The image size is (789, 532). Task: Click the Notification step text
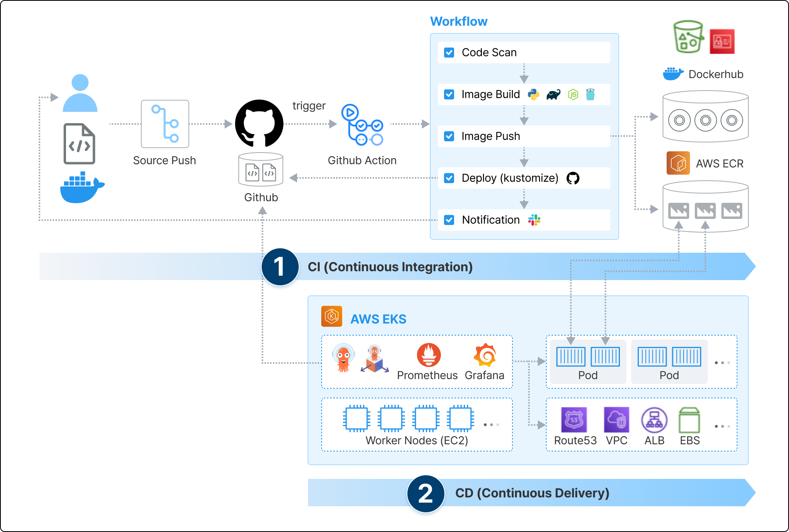pos(491,220)
